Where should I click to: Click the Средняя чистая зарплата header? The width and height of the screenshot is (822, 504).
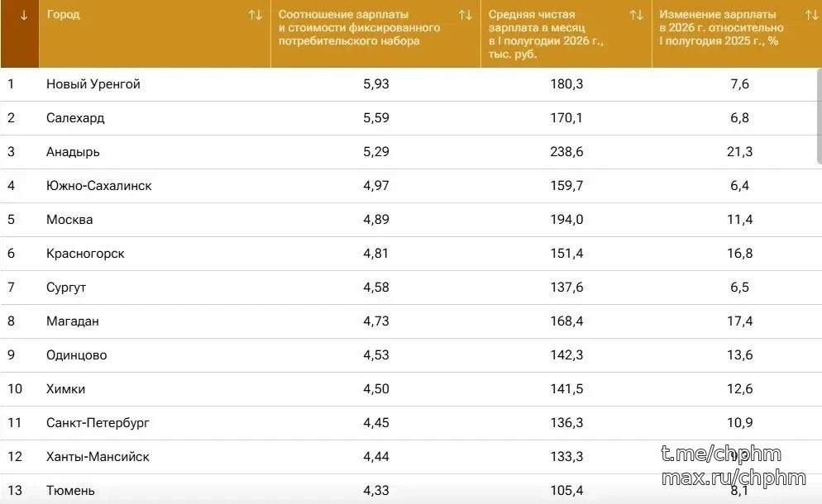pyautogui.click(x=546, y=34)
